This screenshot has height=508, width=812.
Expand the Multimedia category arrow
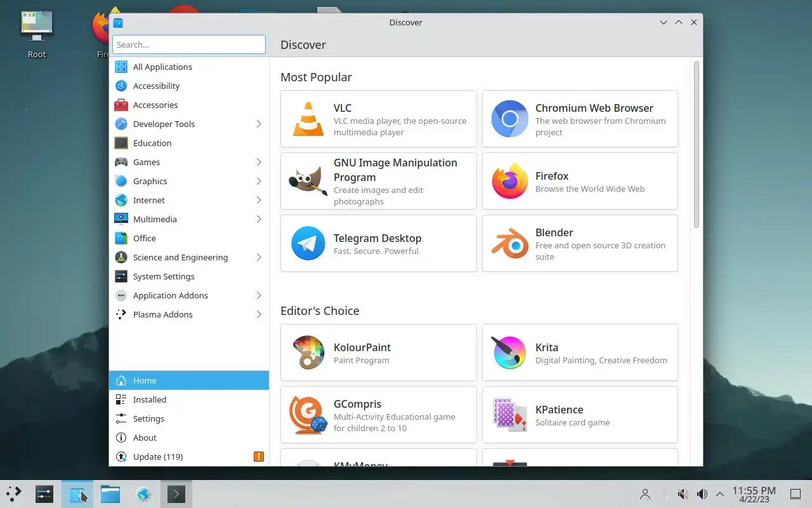click(x=259, y=219)
